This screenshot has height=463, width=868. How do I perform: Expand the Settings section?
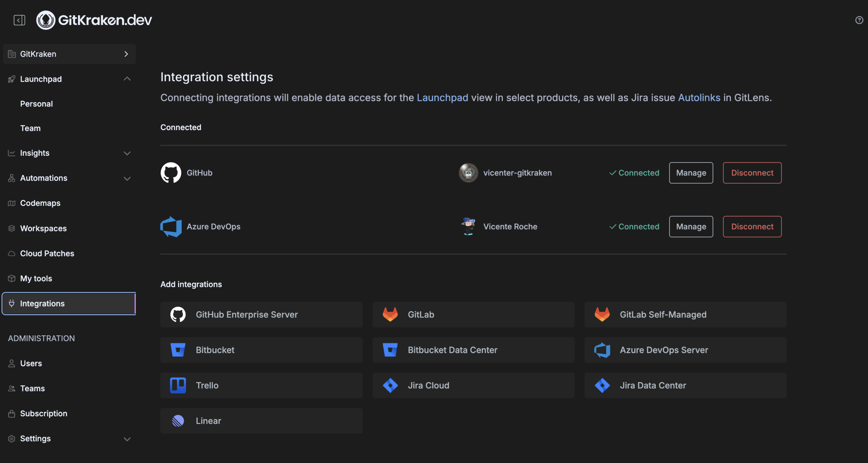click(127, 438)
